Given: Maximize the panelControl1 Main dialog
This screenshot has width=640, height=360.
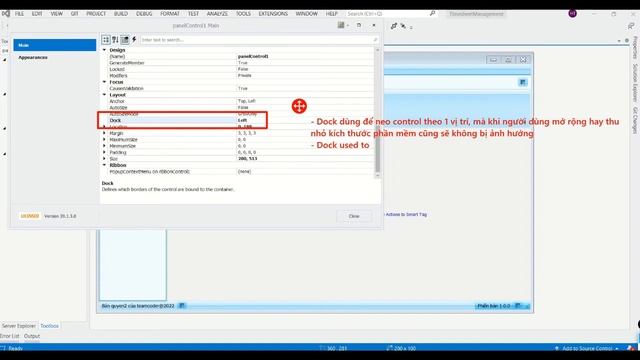Looking at the screenshot, I should 359,25.
